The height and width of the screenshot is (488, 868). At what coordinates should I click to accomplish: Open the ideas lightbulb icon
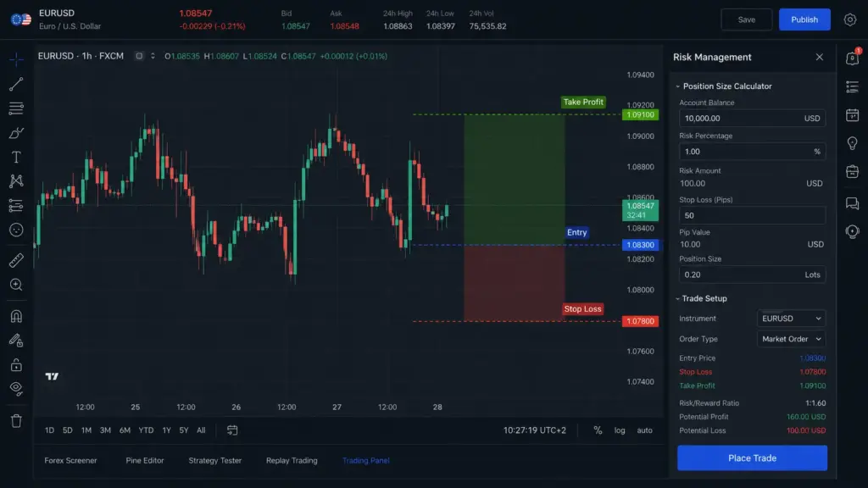(x=853, y=143)
